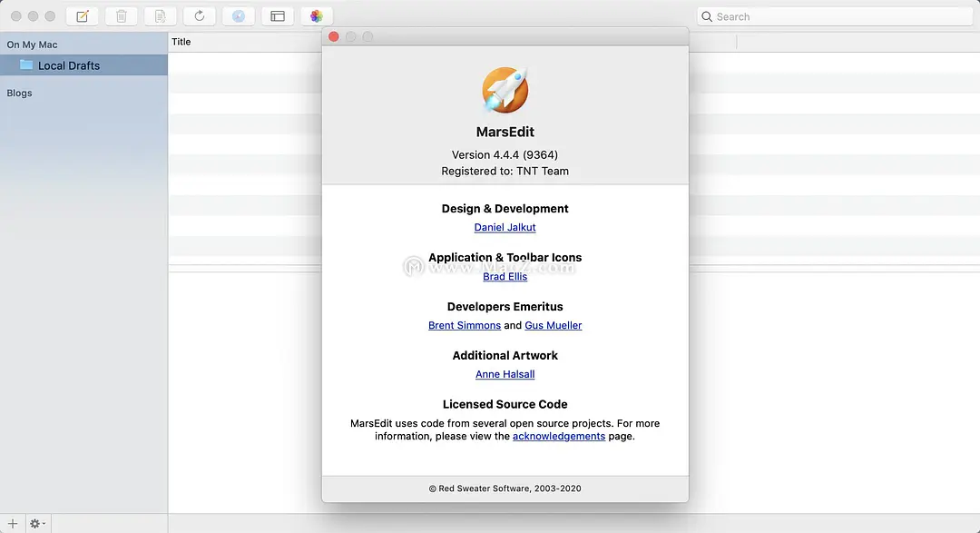Viewport: 980px width, 533px height.
Task: Click the MarsEdit rocket application icon
Action: tap(505, 90)
